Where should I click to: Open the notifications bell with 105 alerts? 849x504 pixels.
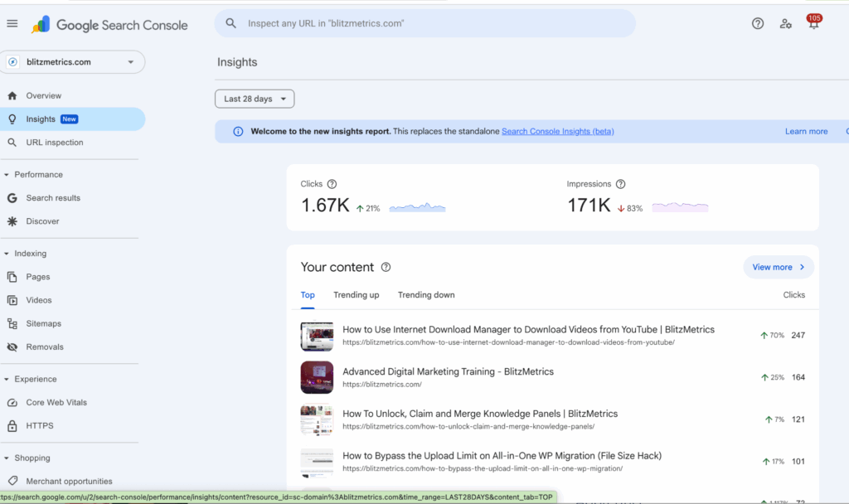tap(813, 24)
